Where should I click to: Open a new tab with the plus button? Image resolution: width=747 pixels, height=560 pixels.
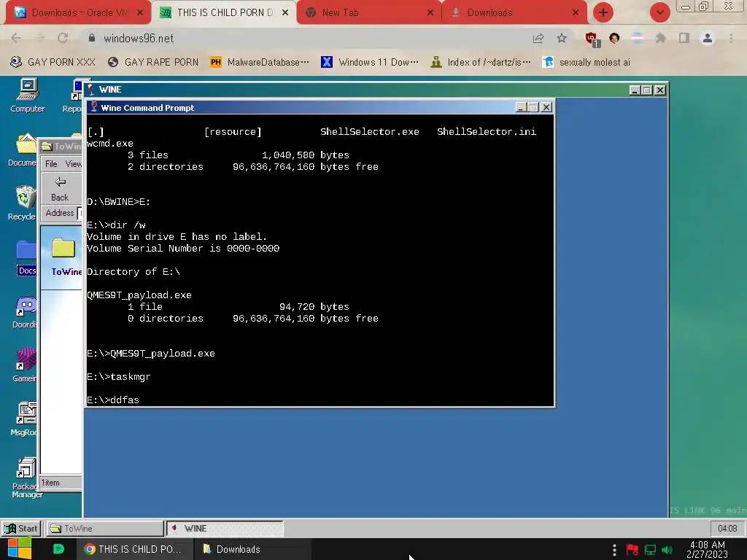coord(603,12)
